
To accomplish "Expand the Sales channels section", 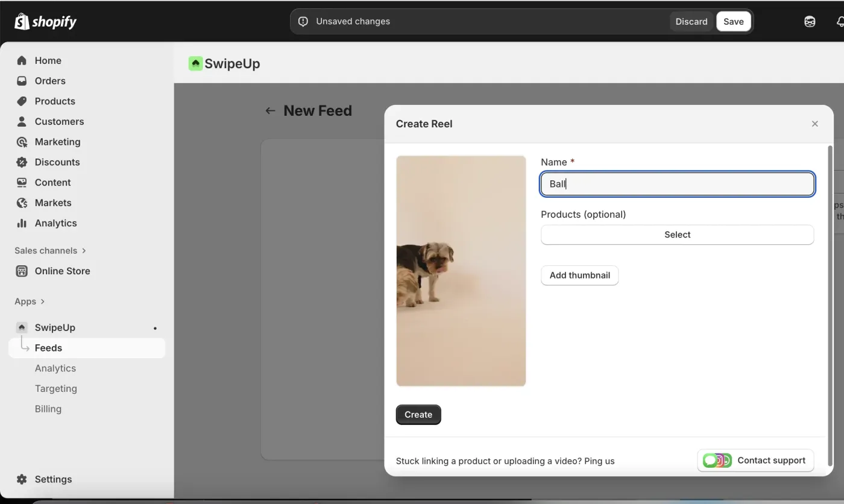I will coord(50,250).
